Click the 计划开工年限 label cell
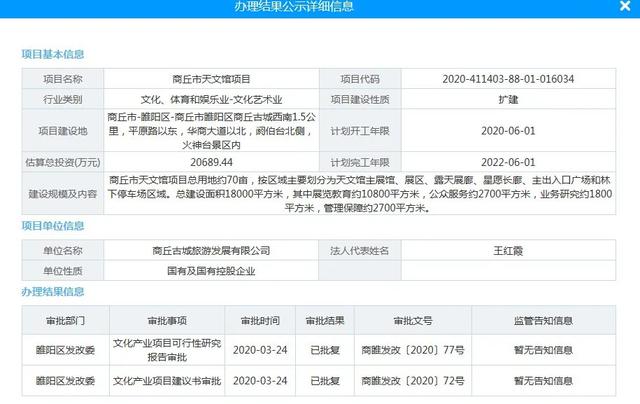This screenshot has height=404, width=640. (360, 131)
